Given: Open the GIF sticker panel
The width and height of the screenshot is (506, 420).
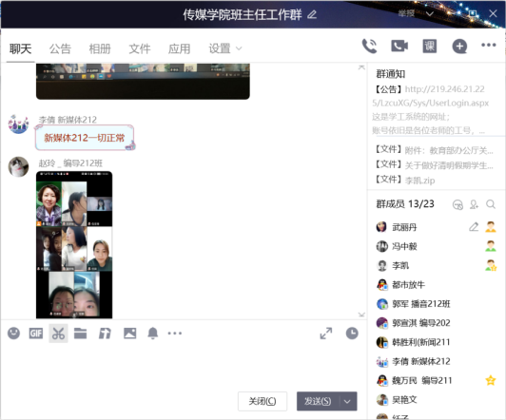Looking at the screenshot, I should coord(36,334).
